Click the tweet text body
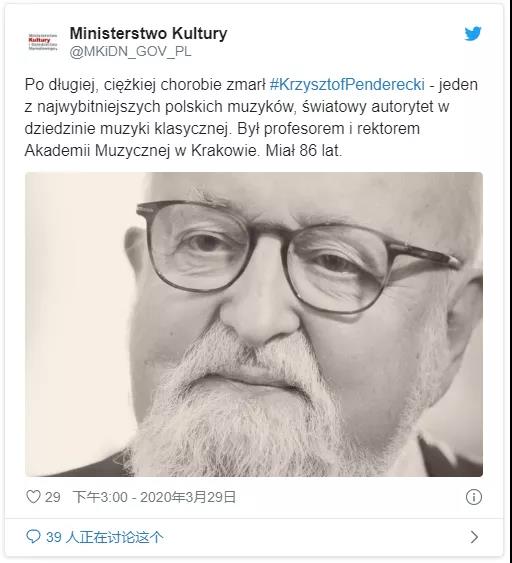Screen dimensions: 512x563 point(251,118)
